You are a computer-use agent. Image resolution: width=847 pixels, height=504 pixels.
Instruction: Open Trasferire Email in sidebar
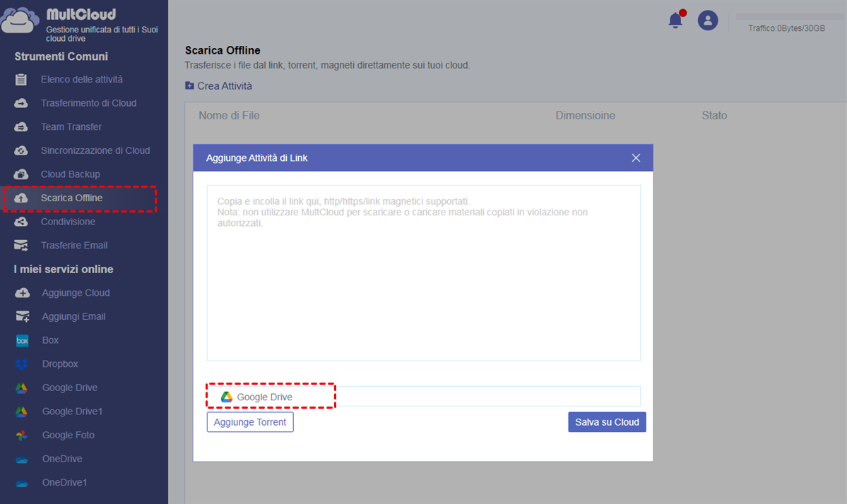[74, 246]
